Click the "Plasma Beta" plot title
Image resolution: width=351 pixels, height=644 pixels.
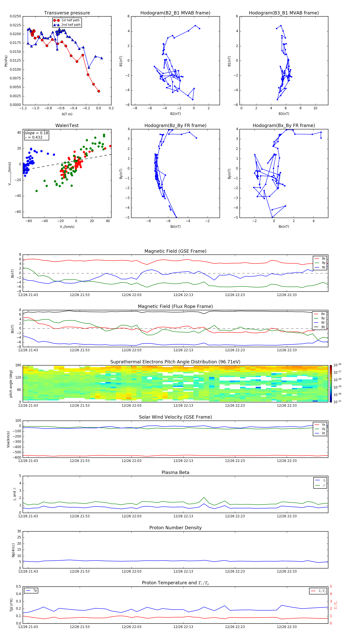175,473
